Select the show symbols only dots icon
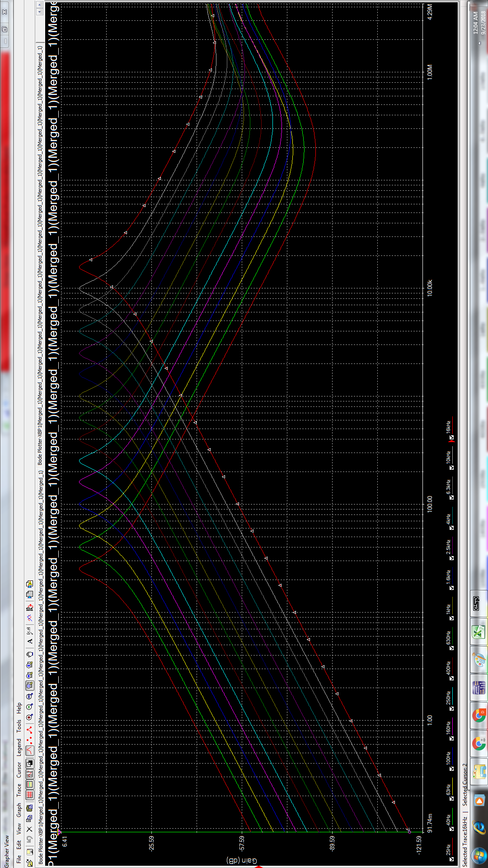Screen dimensions: 488x868 tap(29, 740)
